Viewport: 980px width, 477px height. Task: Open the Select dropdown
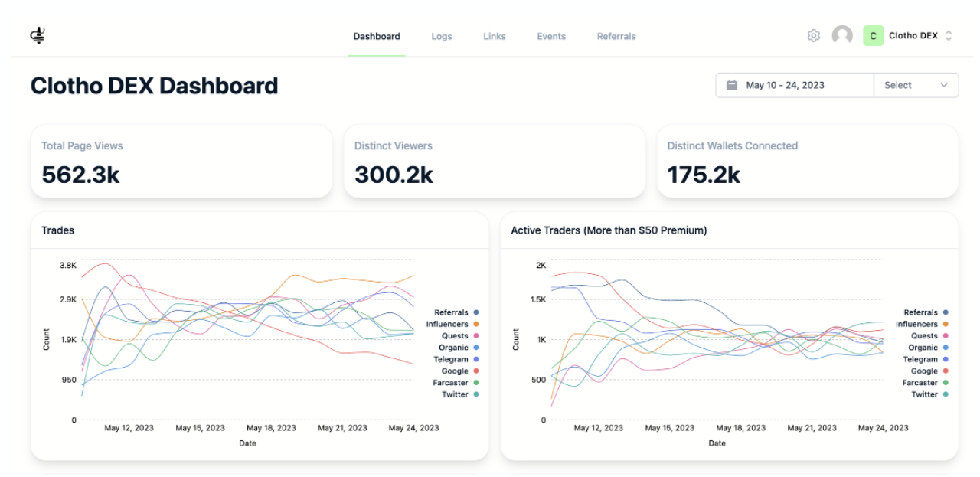click(x=916, y=85)
